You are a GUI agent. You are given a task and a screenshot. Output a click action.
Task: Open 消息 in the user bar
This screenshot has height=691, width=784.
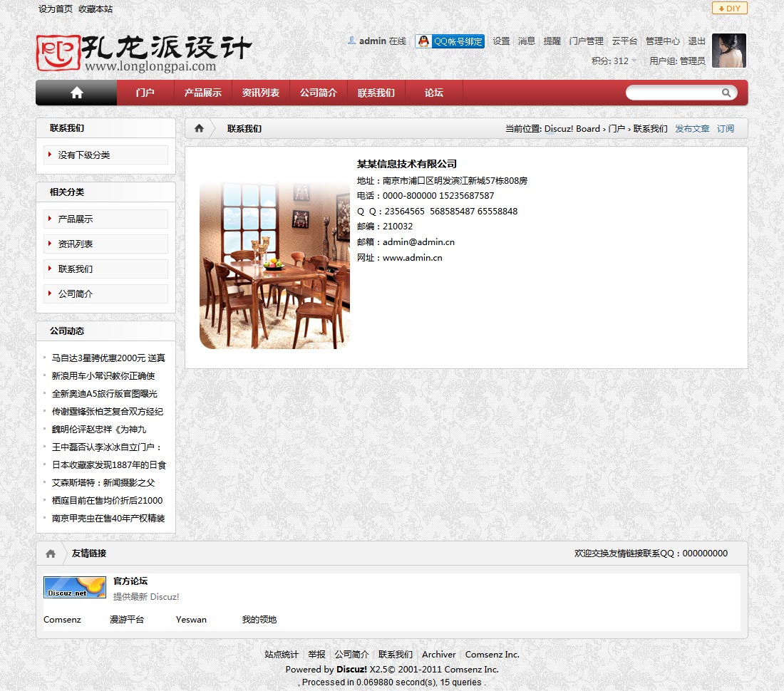(527, 41)
